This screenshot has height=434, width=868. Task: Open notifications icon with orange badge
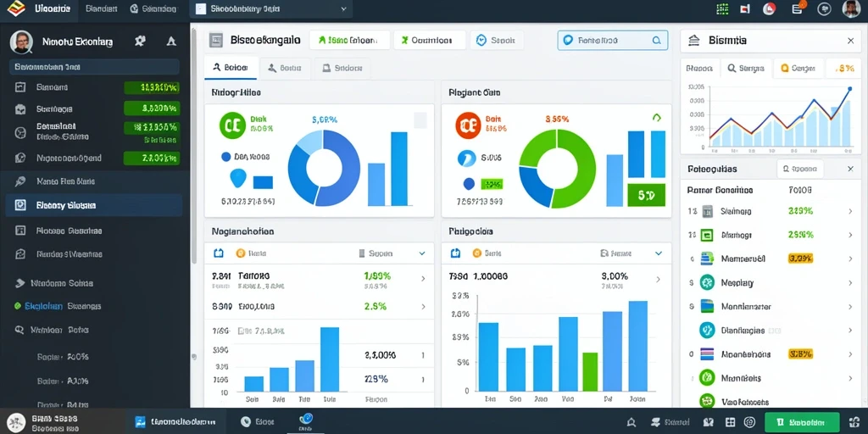point(798,8)
